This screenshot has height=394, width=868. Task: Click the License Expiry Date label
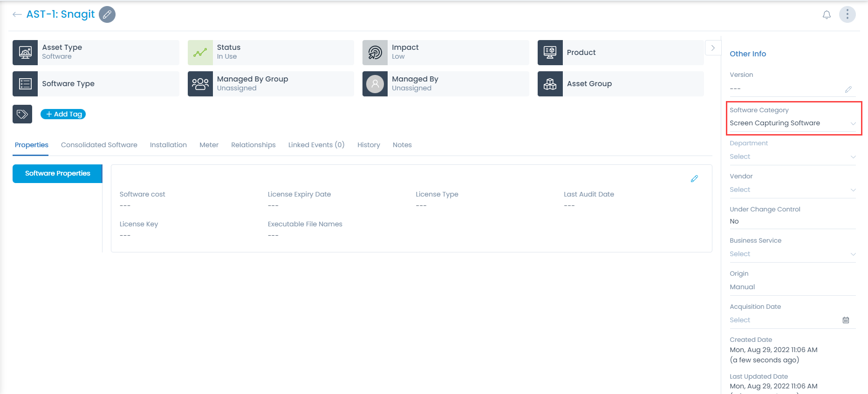point(299,194)
